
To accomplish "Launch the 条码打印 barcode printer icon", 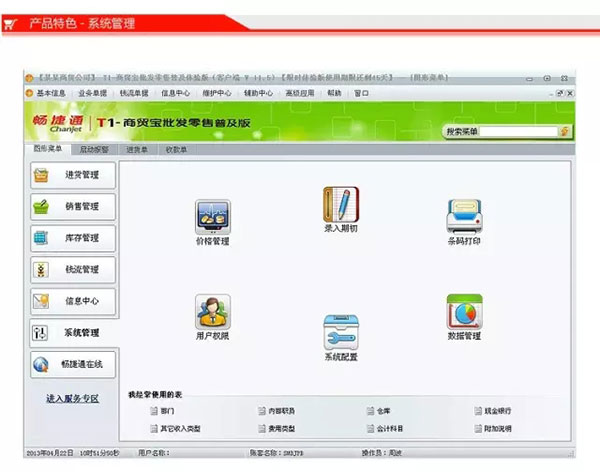I will pos(464,217).
